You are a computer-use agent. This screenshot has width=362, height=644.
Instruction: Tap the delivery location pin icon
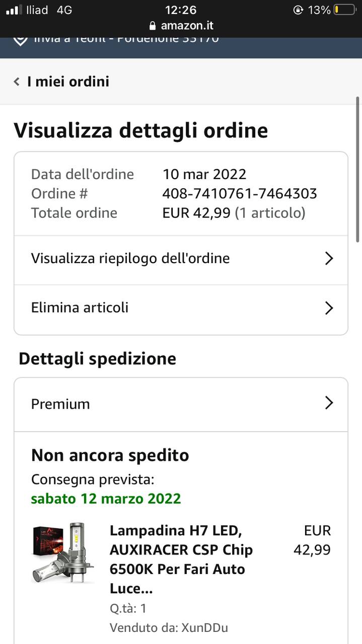pos(20,40)
